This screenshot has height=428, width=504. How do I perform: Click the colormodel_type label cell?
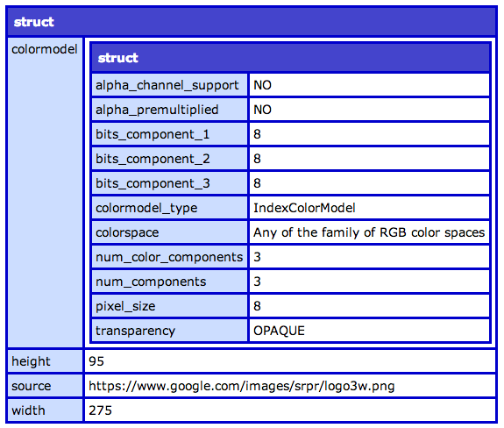[169, 208]
